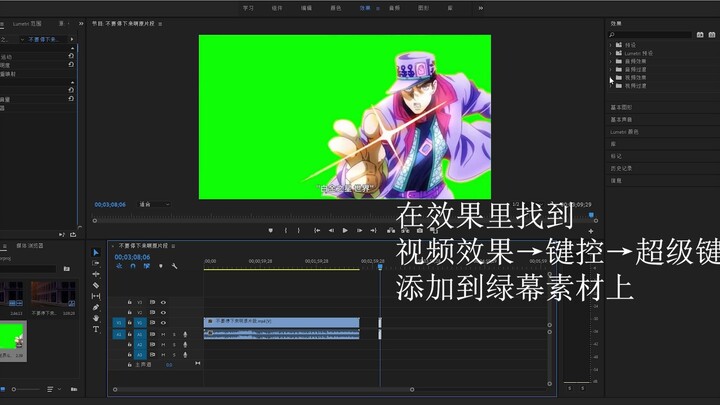The image size is (720, 405).
Task: Select the Pen tool
Action: coord(96,307)
